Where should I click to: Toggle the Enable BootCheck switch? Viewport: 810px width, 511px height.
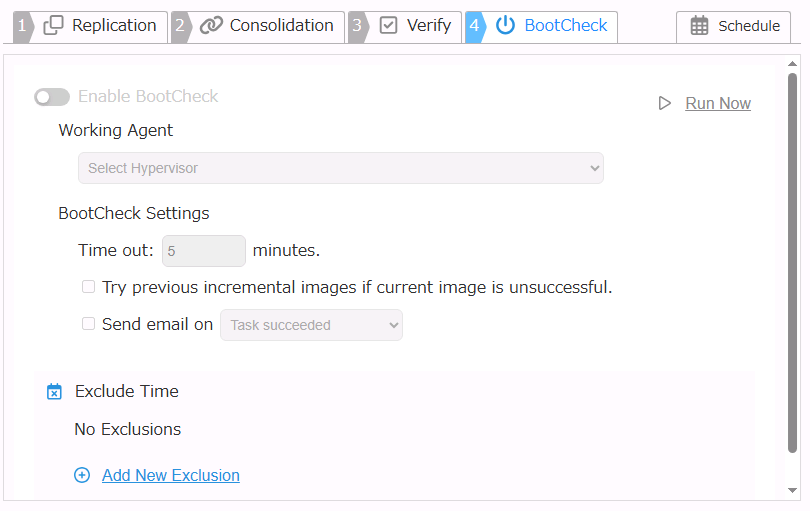52,97
